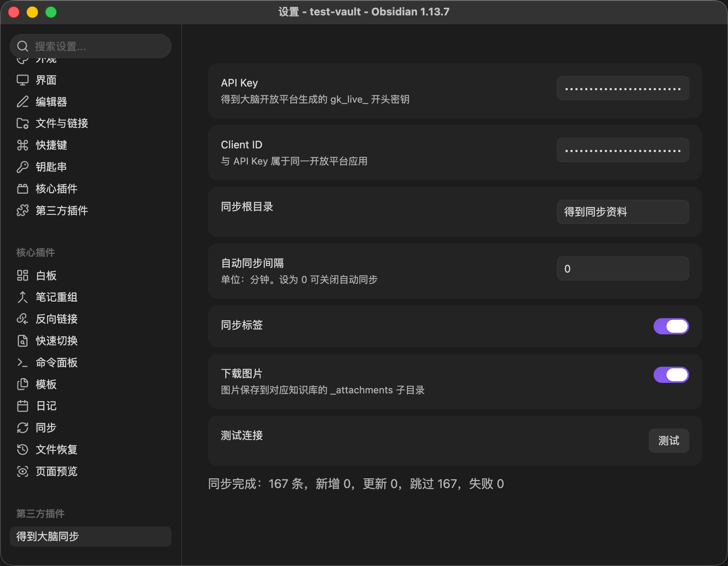Click the 页面预览 eye-scan icon
The width and height of the screenshot is (728, 566).
click(x=23, y=471)
